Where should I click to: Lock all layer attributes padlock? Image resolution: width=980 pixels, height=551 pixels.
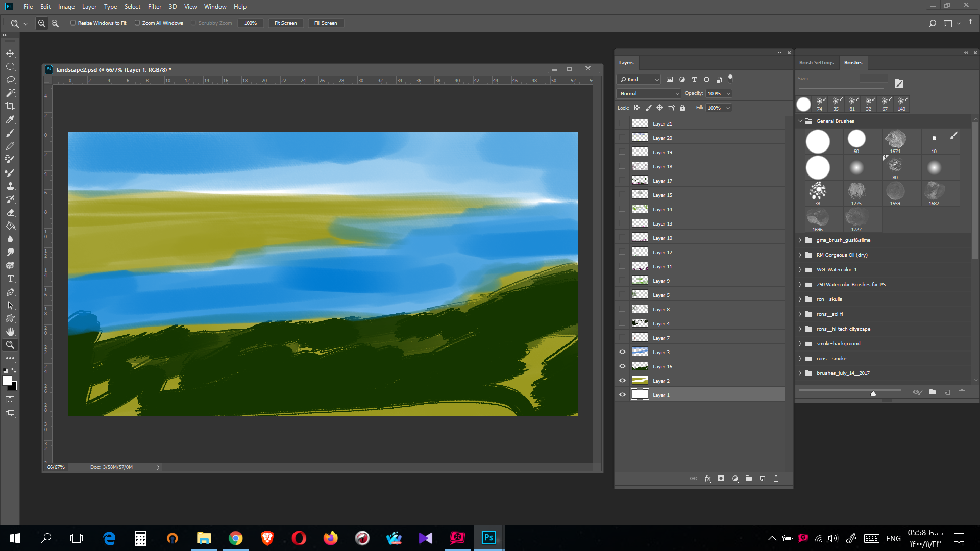point(682,108)
